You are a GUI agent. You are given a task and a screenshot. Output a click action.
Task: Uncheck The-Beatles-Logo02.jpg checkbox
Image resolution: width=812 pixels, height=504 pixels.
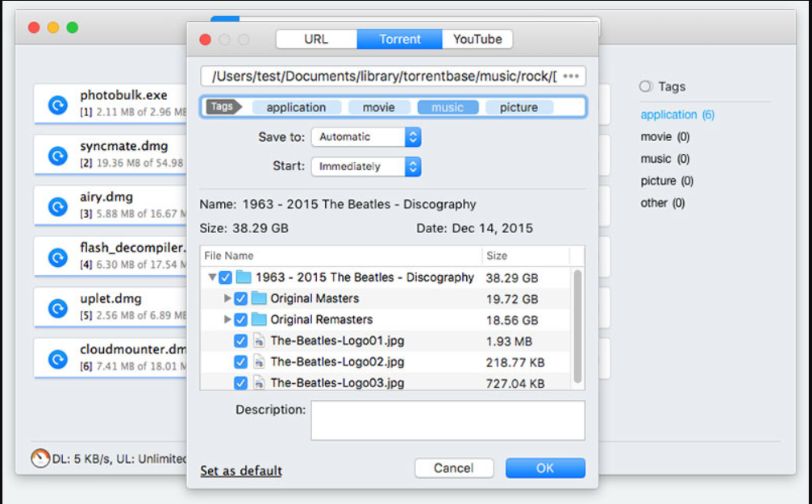pyautogui.click(x=240, y=361)
